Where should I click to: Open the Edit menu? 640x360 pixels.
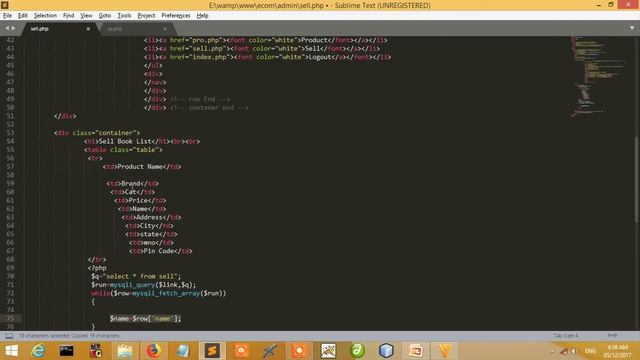(23, 16)
